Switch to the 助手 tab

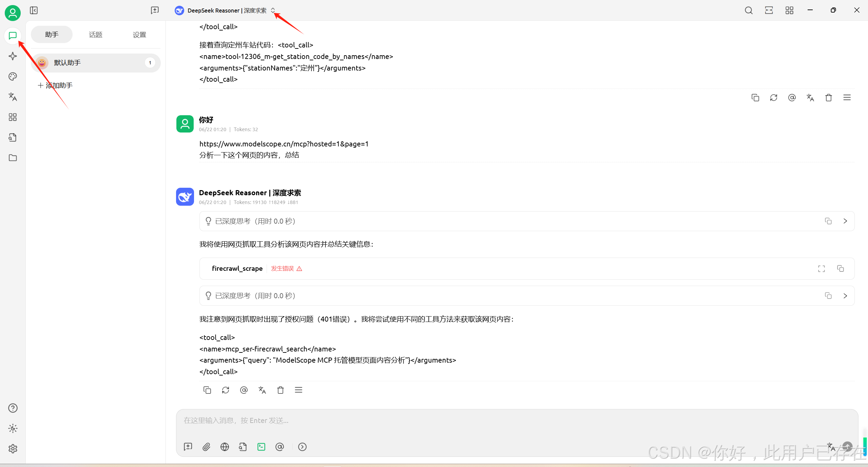coord(52,35)
